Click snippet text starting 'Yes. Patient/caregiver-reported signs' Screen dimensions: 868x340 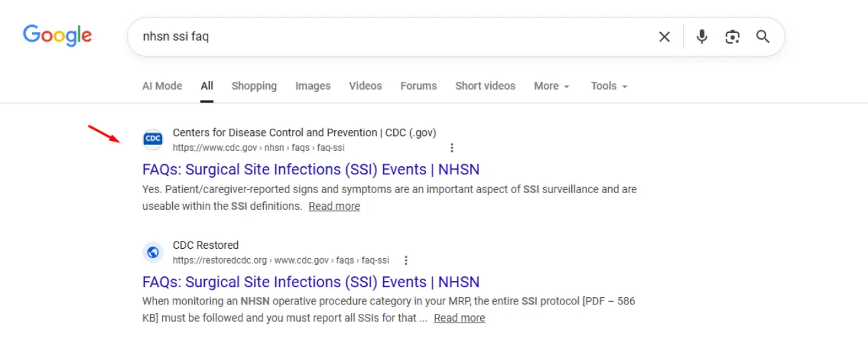(x=389, y=197)
